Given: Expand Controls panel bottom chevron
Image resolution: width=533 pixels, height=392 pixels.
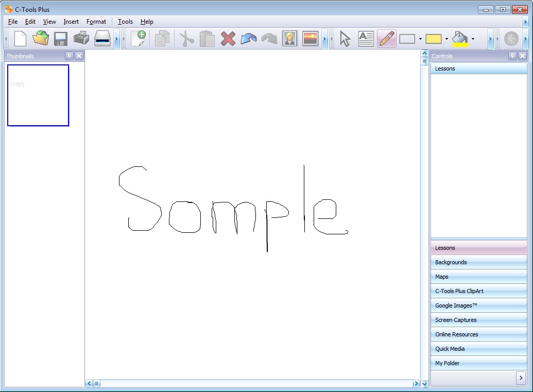Looking at the screenshot, I should click(x=521, y=378).
